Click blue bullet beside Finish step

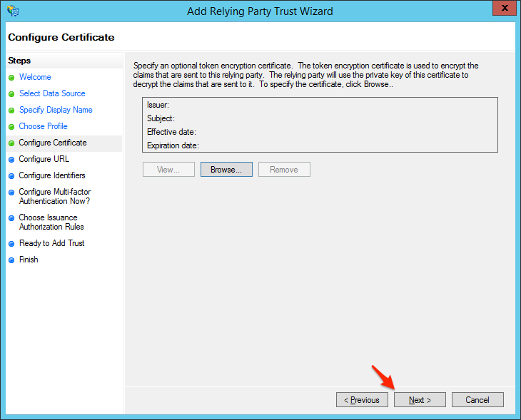[x=11, y=260]
